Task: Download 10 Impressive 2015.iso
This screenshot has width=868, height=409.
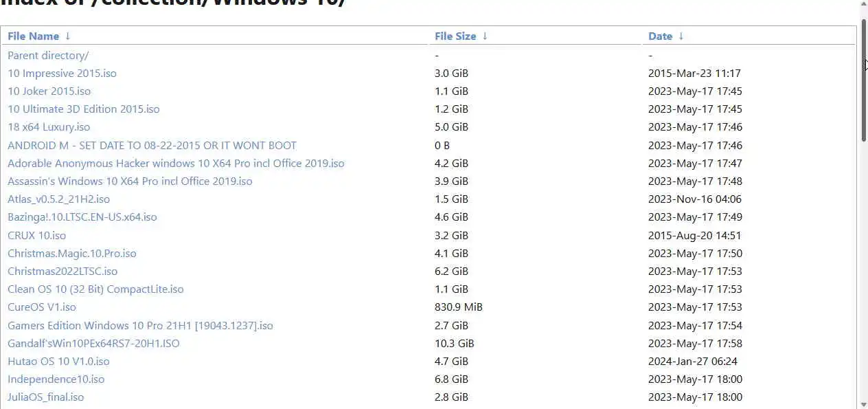Action: coord(62,74)
